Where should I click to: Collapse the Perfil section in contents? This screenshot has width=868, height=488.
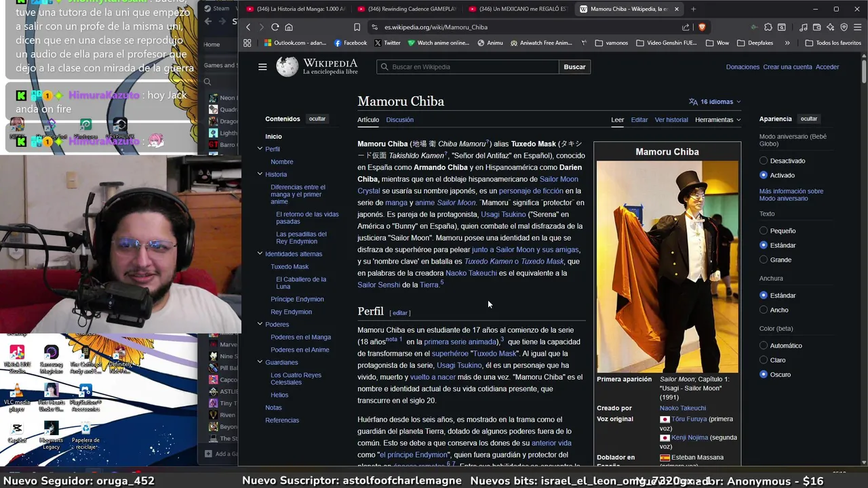260,148
